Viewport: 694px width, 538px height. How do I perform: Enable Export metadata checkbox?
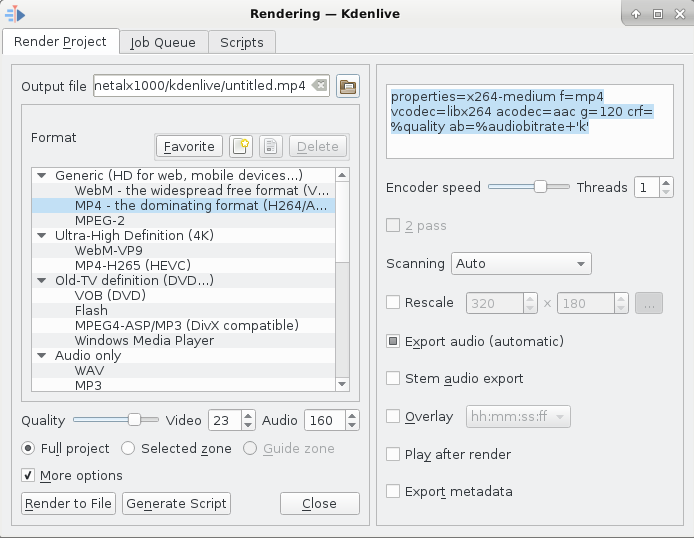(393, 492)
